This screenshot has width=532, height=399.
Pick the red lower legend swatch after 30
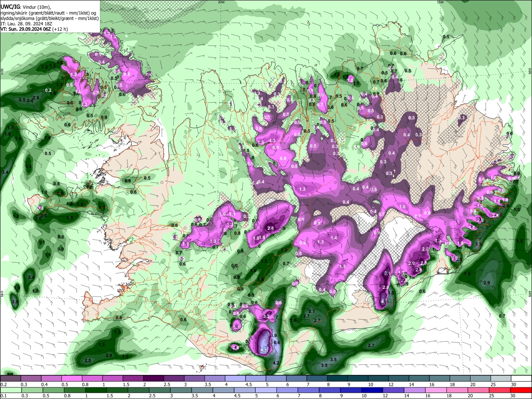(x=521, y=390)
